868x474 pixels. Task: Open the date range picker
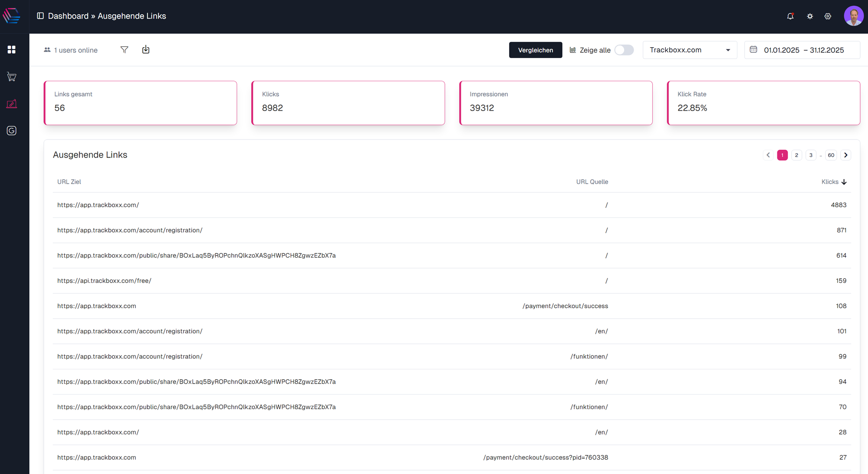tap(802, 50)
